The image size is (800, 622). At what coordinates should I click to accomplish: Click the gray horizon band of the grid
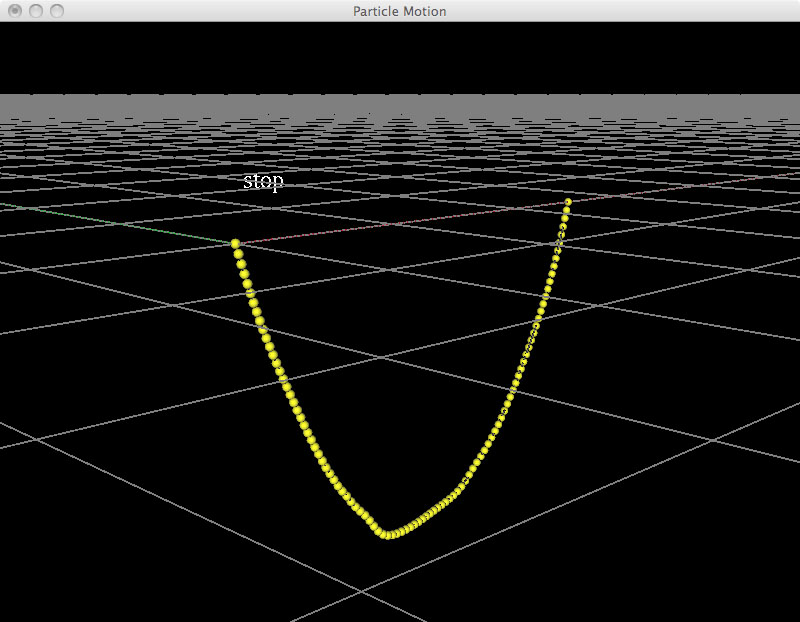(400, 105)
